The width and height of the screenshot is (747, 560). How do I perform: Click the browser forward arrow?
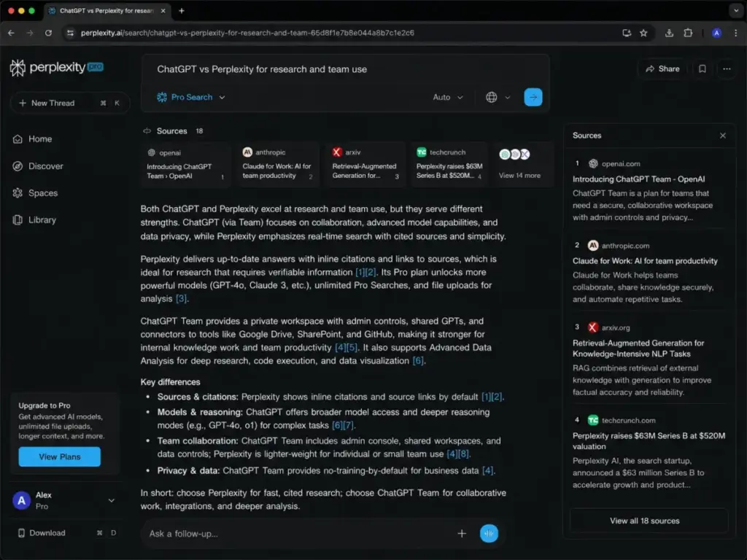30,33
